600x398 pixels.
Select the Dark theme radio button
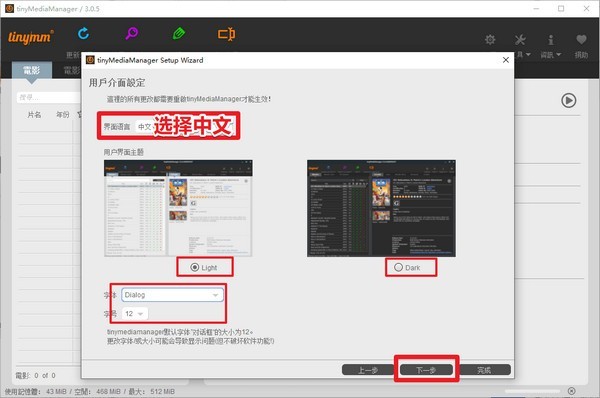(x=398, y=267)
